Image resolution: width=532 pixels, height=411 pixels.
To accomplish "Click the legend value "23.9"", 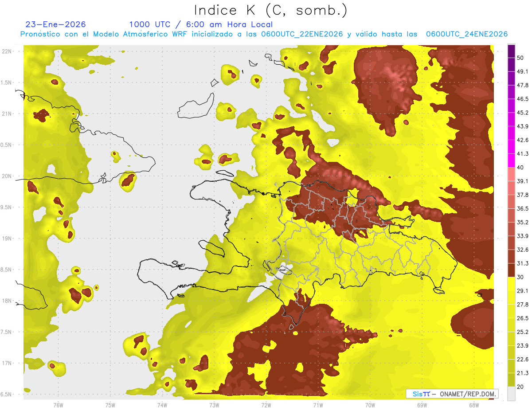I will [523, 346].
